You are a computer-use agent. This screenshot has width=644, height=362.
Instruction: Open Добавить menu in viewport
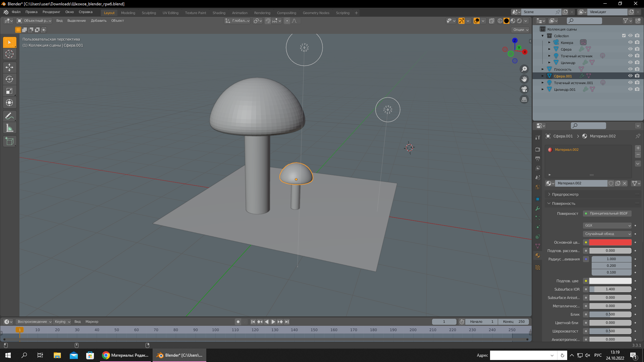[99, 21]
